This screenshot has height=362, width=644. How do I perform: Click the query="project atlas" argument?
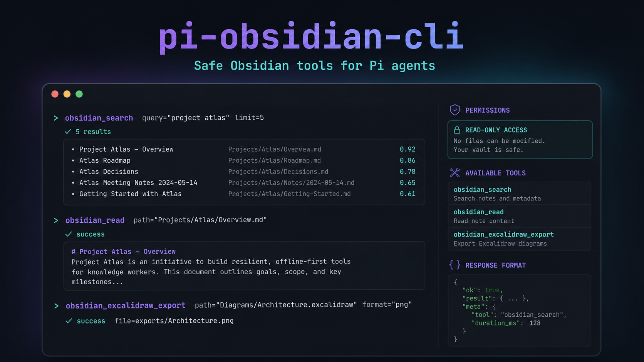pyautogui.click(x=186, y=118)
